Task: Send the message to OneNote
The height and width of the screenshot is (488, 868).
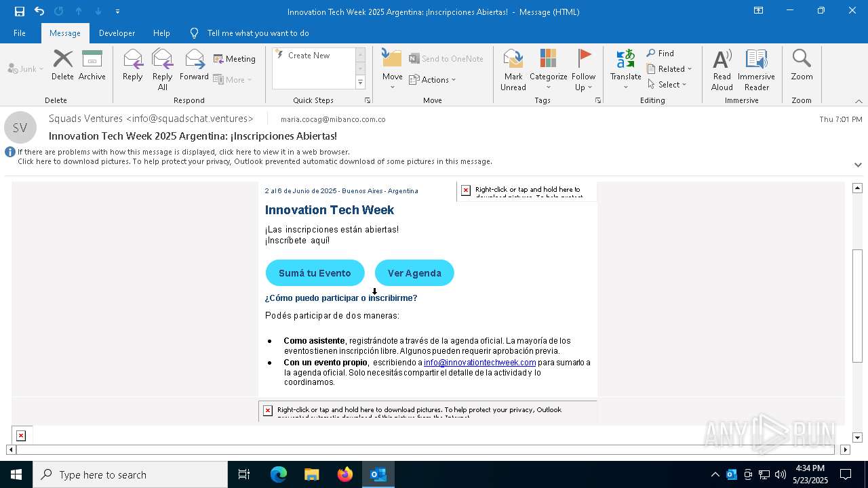Action: (446, 59)
